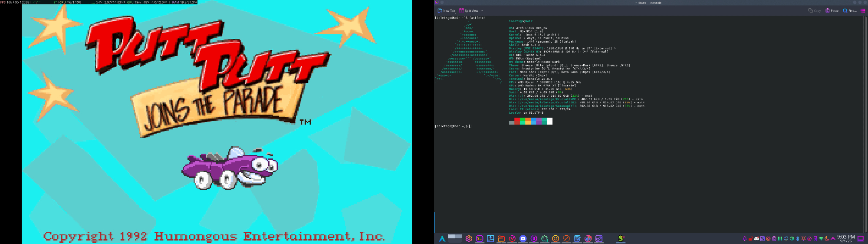
Task: Open the green Wi-Fi network tray icon
Action: click(821, 238)
